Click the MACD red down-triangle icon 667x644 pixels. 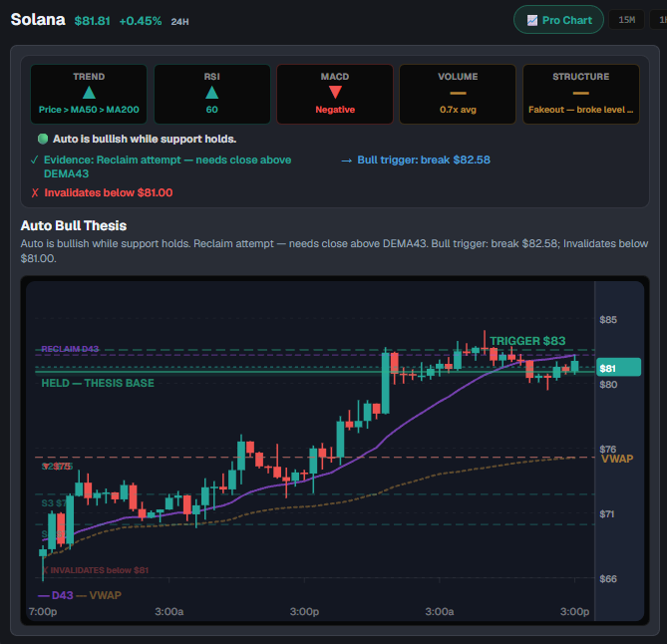[x=335, y=92]
